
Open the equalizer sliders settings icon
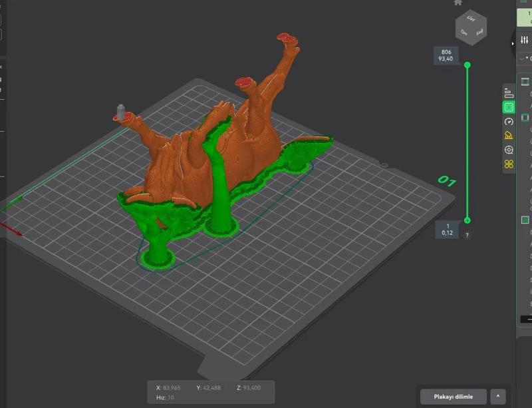[524, 40]
